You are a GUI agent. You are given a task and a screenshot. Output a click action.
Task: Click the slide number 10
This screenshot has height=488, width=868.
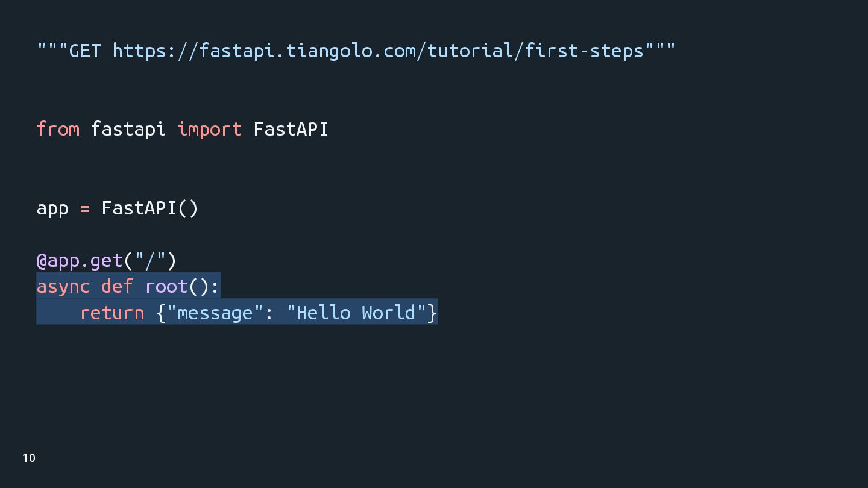tap(29, 458)
